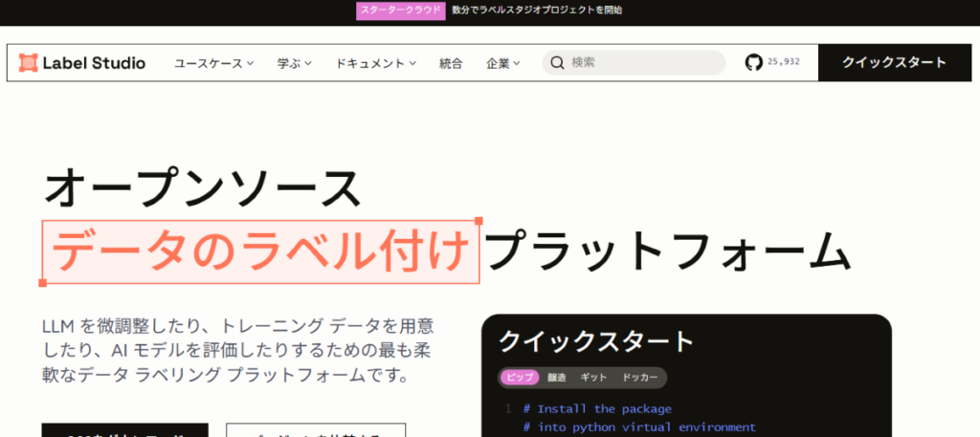Click the magnifying glass search icon

pyautogui.click(x=556, y=63)
